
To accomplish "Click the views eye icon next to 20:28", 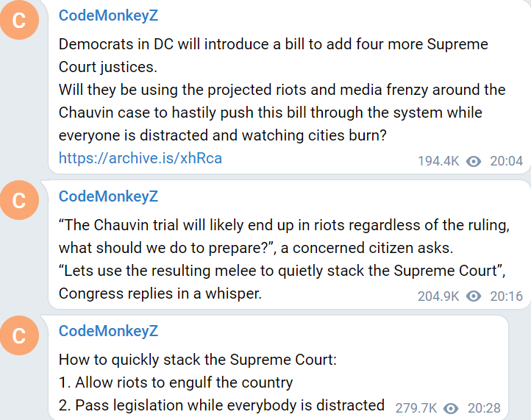I will [452, 408].
